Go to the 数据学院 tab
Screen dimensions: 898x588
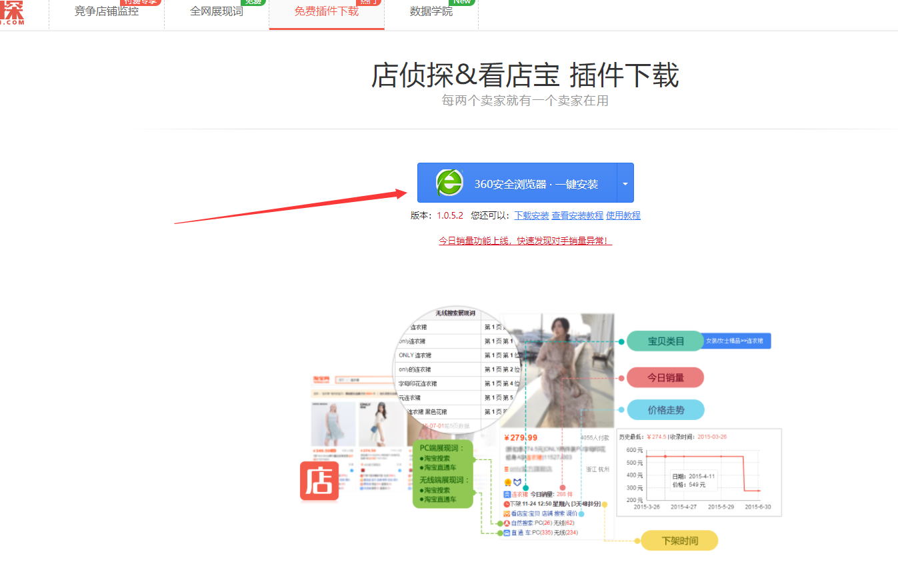(431, 12)
